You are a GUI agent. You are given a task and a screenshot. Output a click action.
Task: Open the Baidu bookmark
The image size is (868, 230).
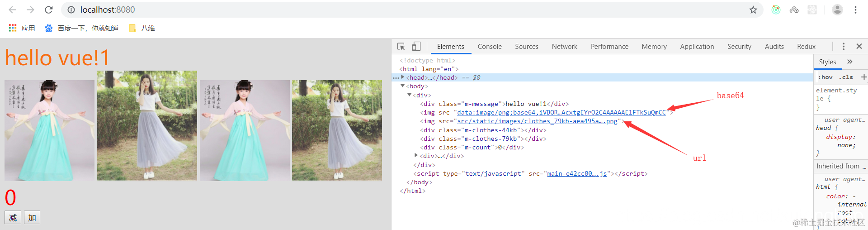click(x=82, y=28)
